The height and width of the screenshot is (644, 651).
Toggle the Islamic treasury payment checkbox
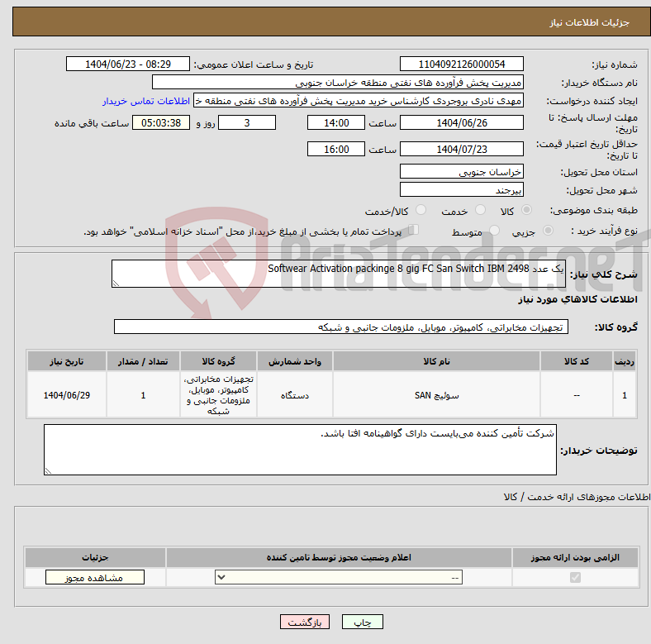[414, 230]
